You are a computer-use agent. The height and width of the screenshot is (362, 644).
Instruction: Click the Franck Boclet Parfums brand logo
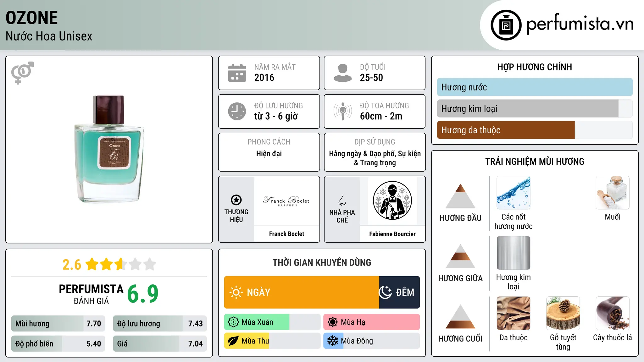(286, 201)
